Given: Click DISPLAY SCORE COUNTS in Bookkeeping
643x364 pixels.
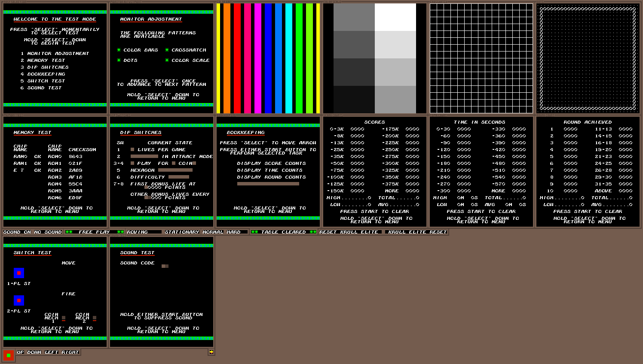Looking at the screenshot, I should pyautogui.click(x=271, y=164).
